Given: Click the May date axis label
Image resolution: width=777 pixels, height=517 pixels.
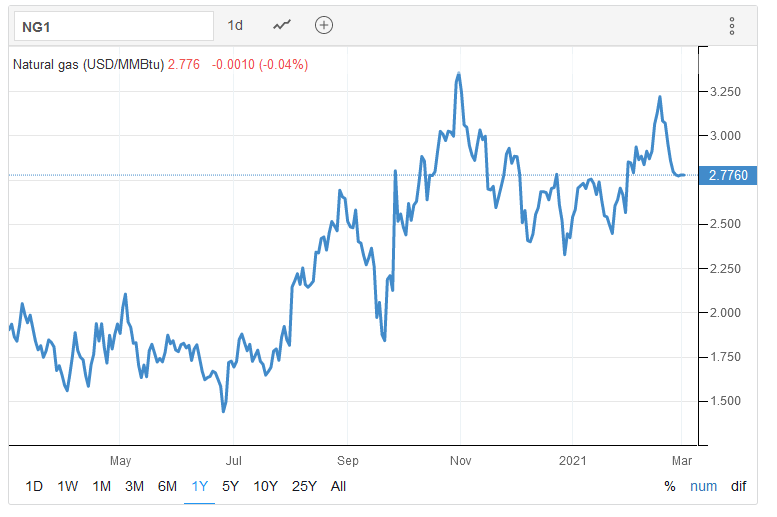Looking at the screenshot, I should [x=120, y=461].
